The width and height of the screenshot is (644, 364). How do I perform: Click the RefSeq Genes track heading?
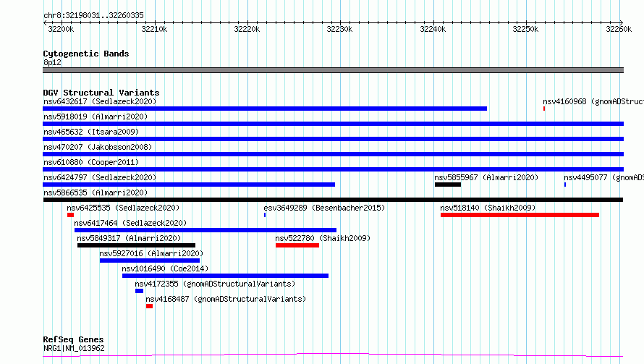click(x=74, y=339)
